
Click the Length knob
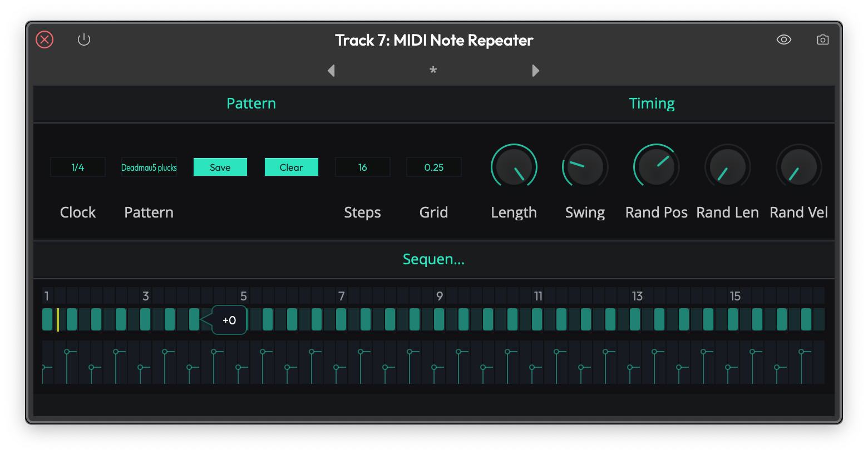(514, 167)
